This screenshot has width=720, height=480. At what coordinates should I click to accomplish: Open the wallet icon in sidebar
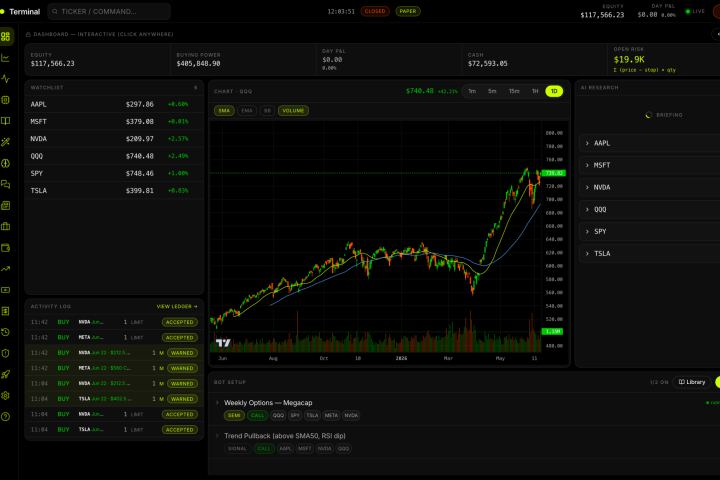[6, 248]
